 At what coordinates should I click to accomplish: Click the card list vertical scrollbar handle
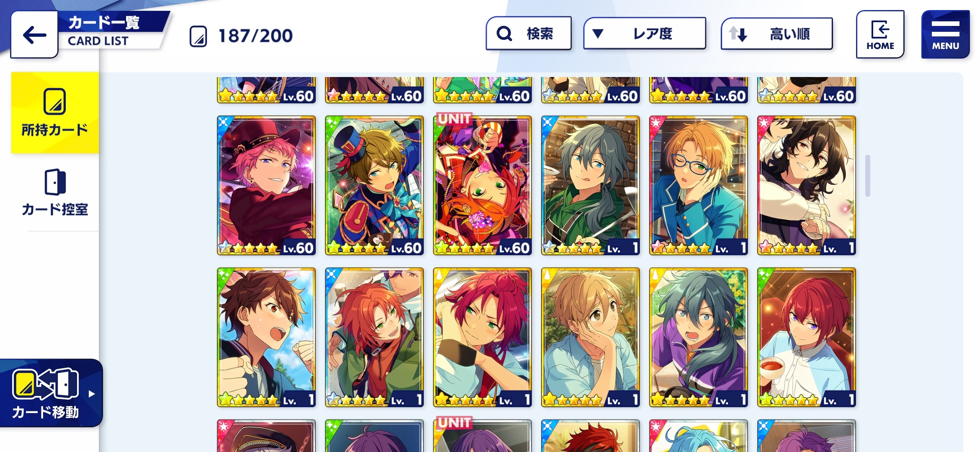click(868, 176)
